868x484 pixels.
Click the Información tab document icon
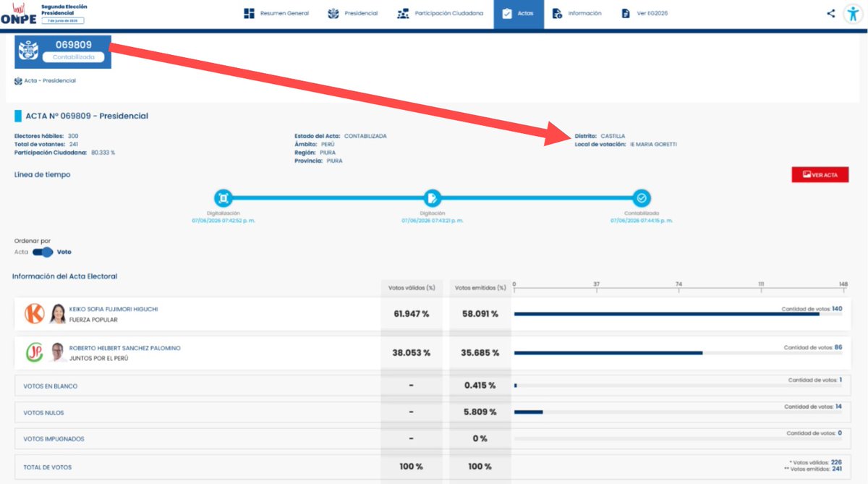coord(557,14)
